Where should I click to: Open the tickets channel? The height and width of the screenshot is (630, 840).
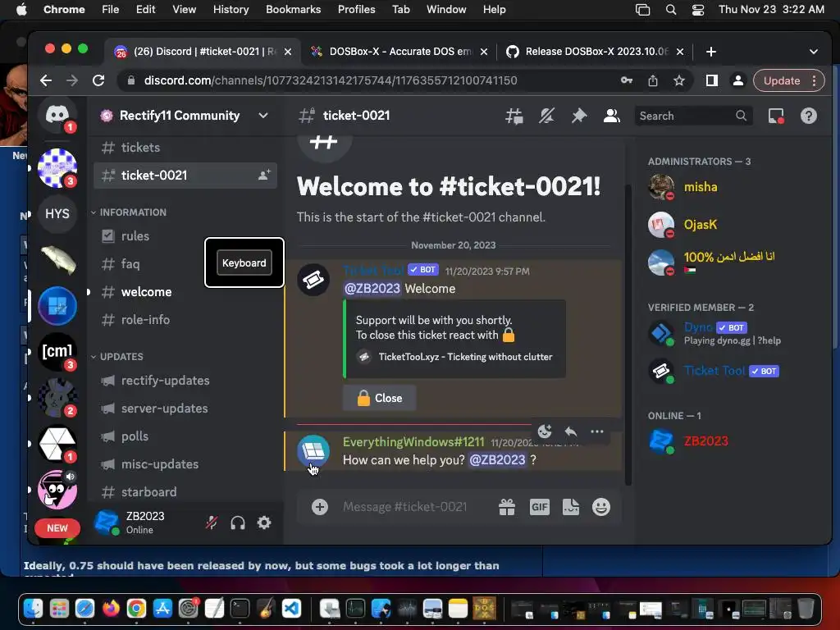pyautogui.click(x=185, y=148)
